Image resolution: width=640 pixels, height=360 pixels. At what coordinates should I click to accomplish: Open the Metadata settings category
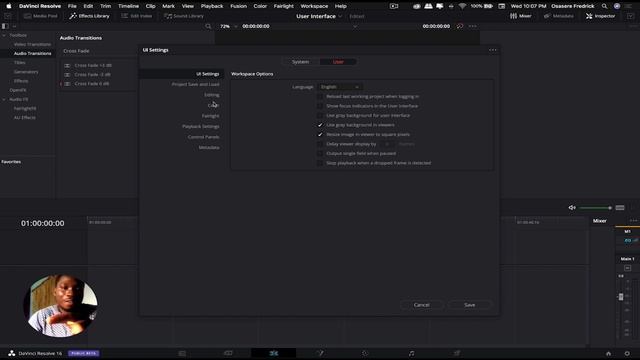click(209, 148)
